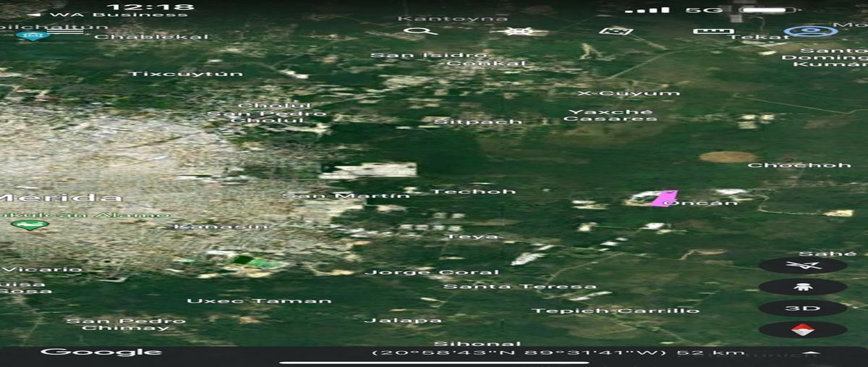Open the search magnifier icon

point(420,31)
